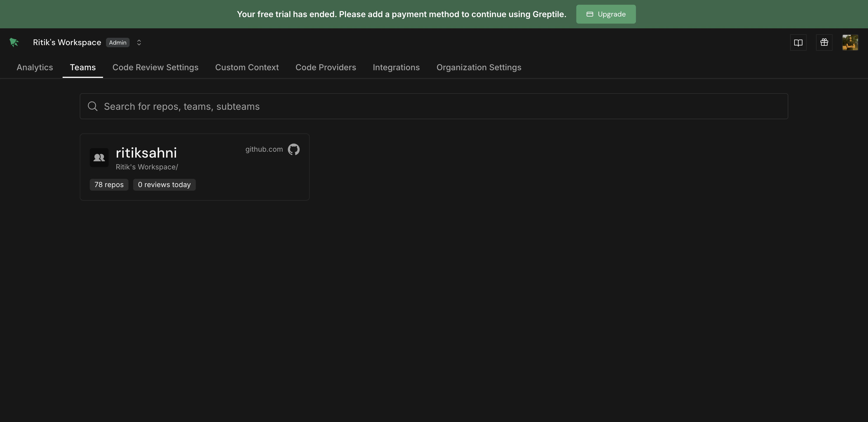Click the gift rewards icon
The width and height of the screenshot is (868, 422).
824,42
